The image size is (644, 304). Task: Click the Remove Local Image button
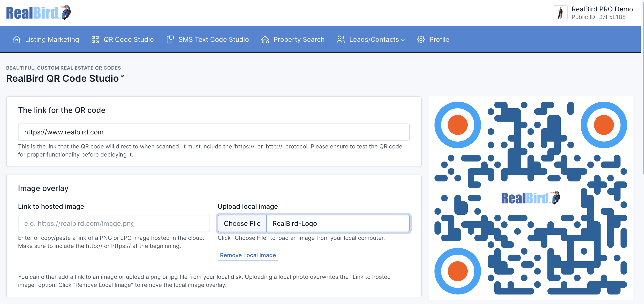pyautogui.click(x=247, y=255)
